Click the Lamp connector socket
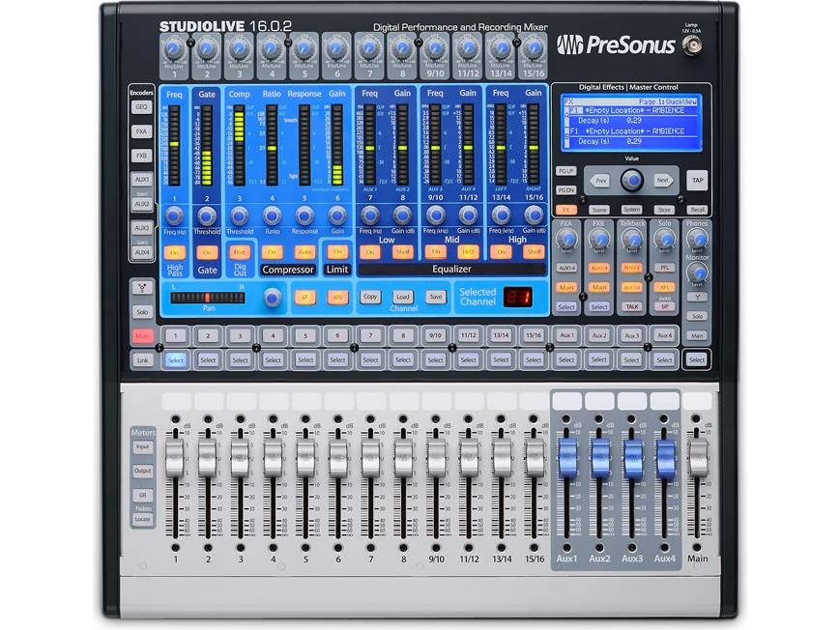Image resolution: width=840 pixels, height=630 pixels. (x=692, y=45)
